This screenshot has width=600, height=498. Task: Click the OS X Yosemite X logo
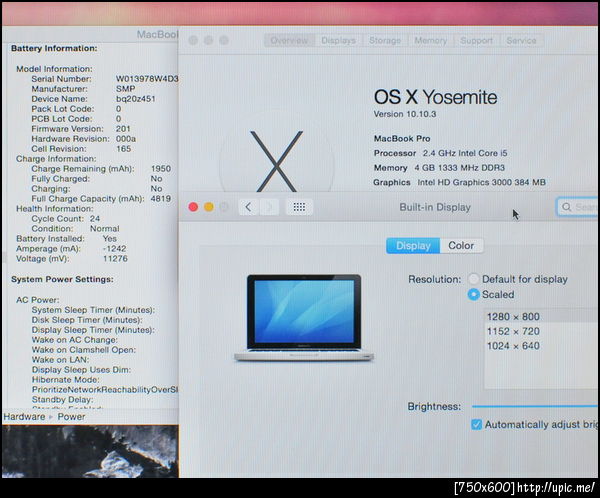tap(276, 161)
